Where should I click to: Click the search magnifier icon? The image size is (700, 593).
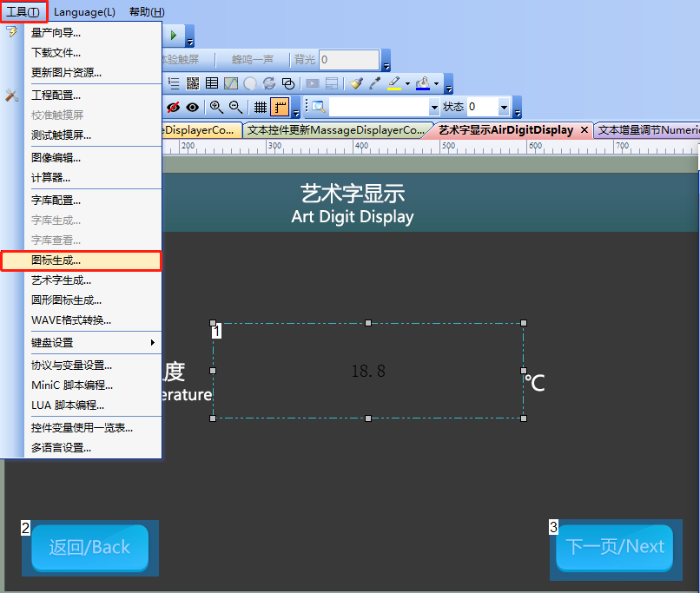pyautogui.click(x=319, y=107)
